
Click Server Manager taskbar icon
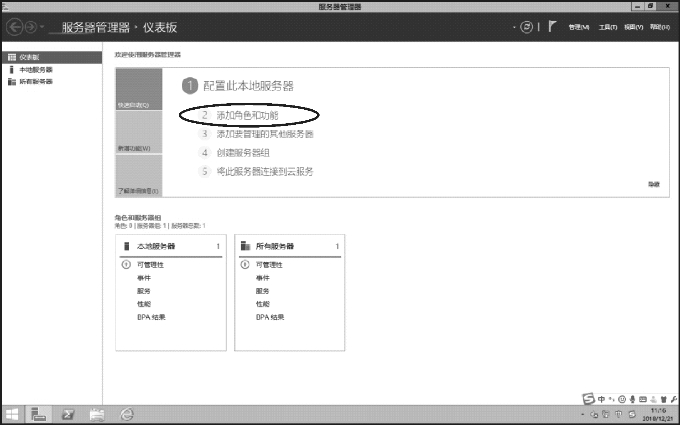(x=39, y=415)
